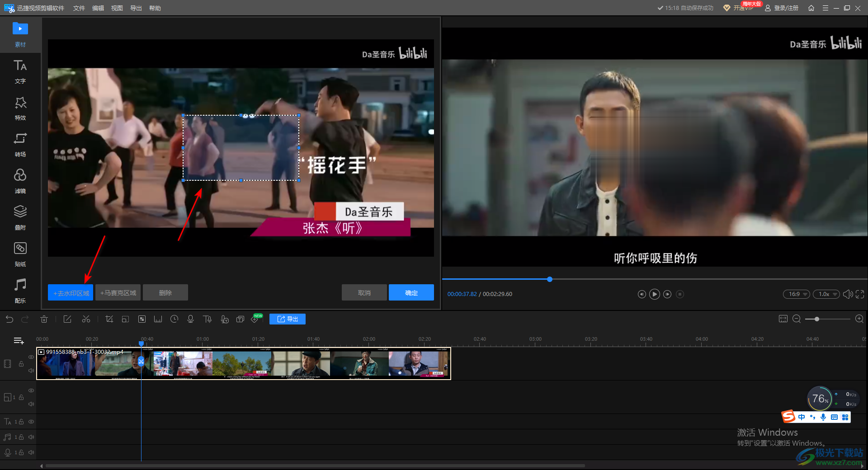This screenshot has height=470, width=868.
Task: Toggle lock on picture-in-picture track
Action: pos(21,397)
